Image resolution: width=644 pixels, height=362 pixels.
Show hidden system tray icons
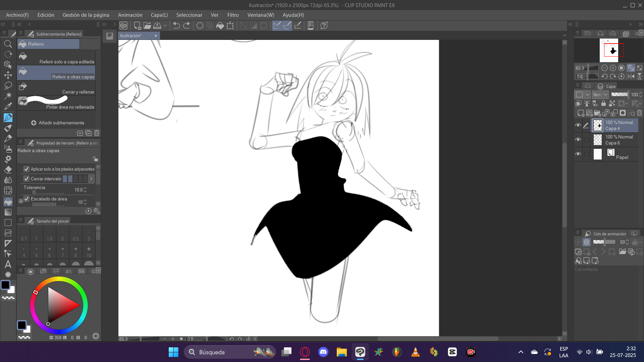click(x=521, y=352)
